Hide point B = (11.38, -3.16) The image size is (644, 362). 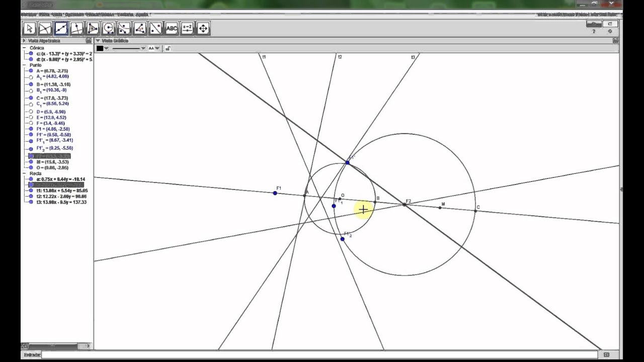31,84
